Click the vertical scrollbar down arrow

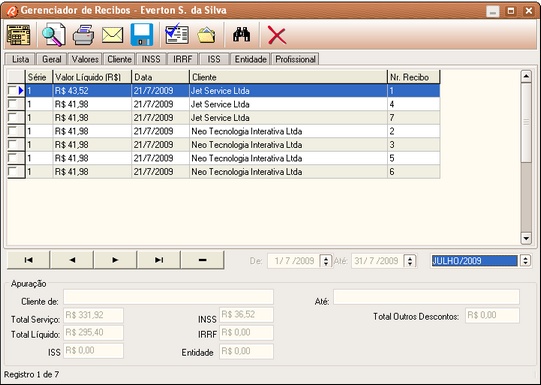pyautogui.click(x=526, y=238)
